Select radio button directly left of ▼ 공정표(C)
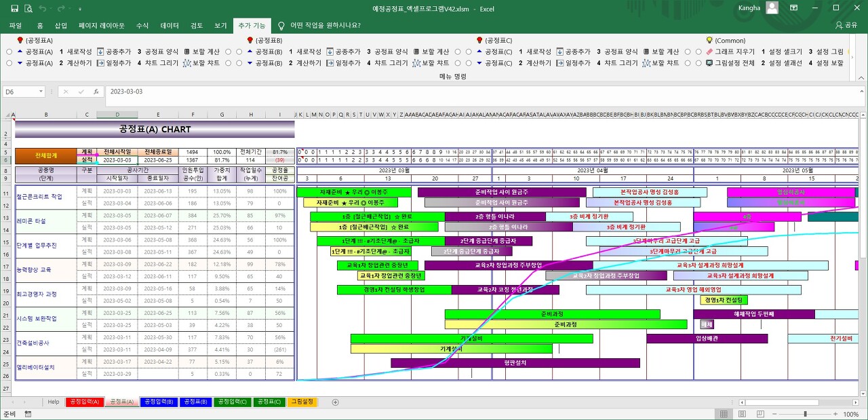This screenshot has height=420, width=868. pos(469,63)
